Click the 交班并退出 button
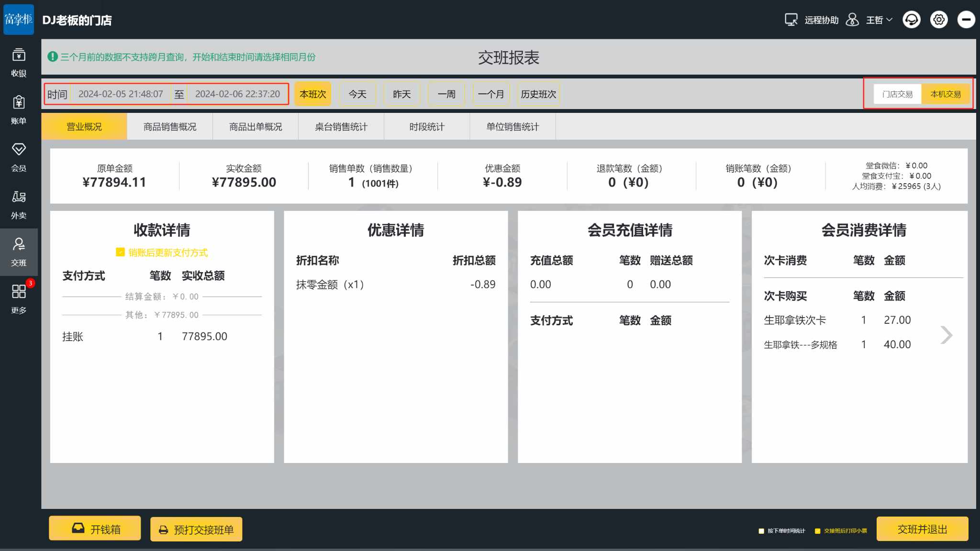The width and height of the screenshot is (980, 551). [x=922, y=529]
